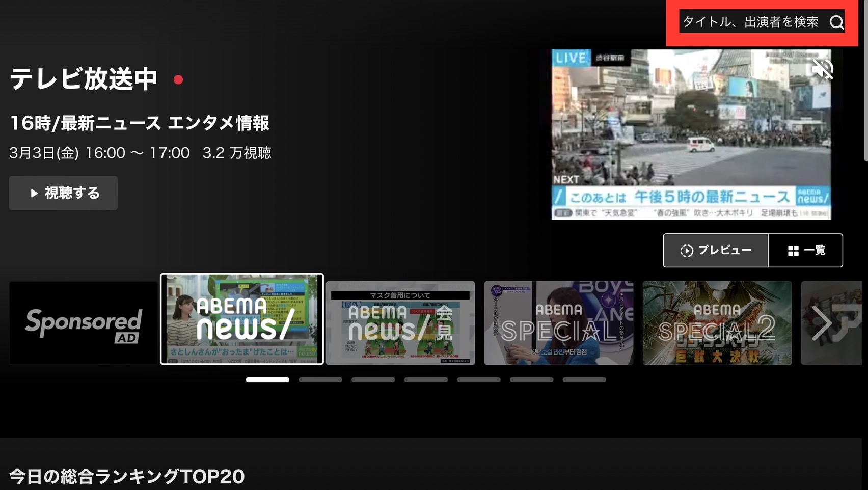Open the ABEMA news 会見 channel thumbnail

pos(400,323)
